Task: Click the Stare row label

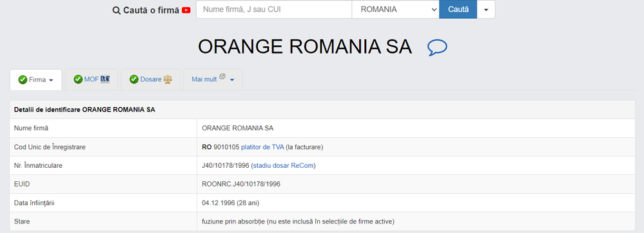Action: 22,221
